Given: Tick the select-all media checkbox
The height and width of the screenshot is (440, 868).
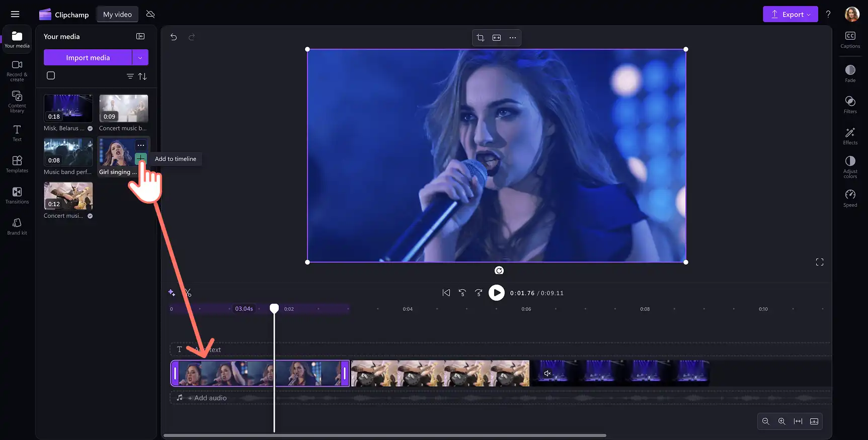Looking at the screenshot, I should [x=51, y=75].
